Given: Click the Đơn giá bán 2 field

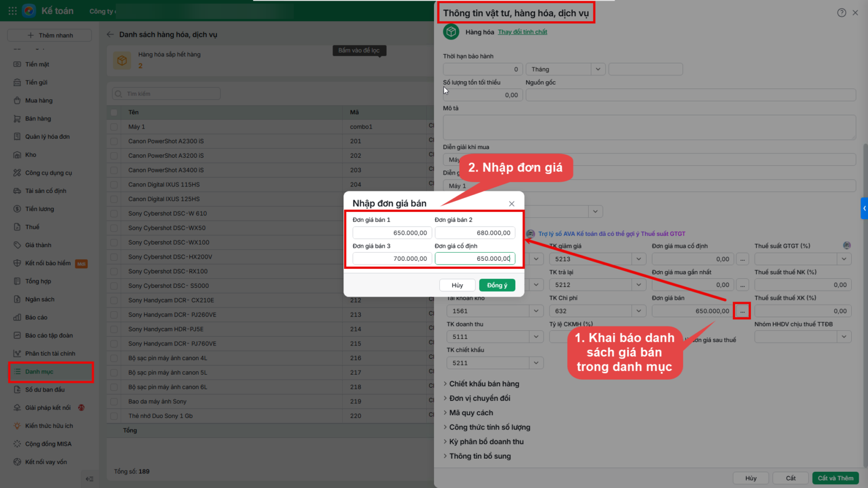Looking at the screenshot, I should 475,233.
